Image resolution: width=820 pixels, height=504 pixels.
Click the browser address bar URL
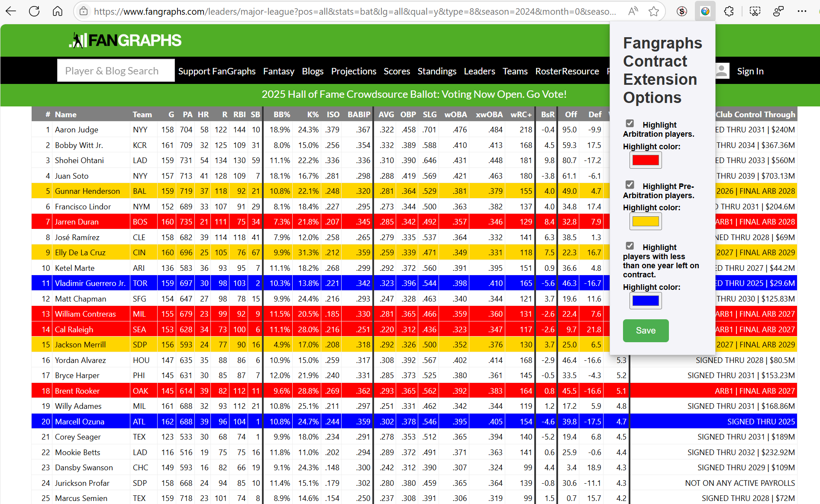tap(355, 11)
